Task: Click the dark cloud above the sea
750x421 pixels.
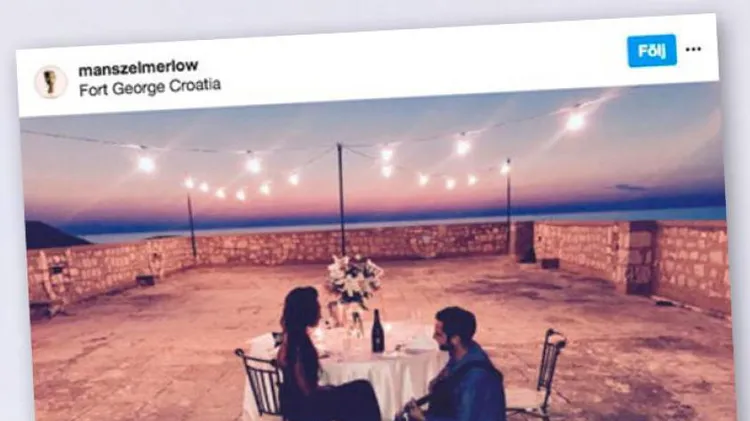Action: (631, 188)
